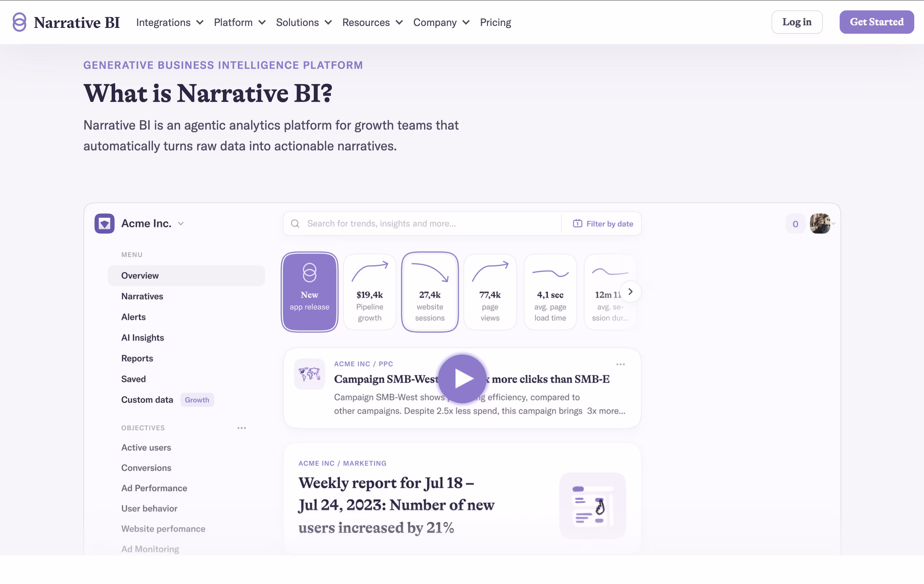Click the downward trend arrow on website sessions
The height and width of the screenshot is (584, 924).
(x=430, y=272)
